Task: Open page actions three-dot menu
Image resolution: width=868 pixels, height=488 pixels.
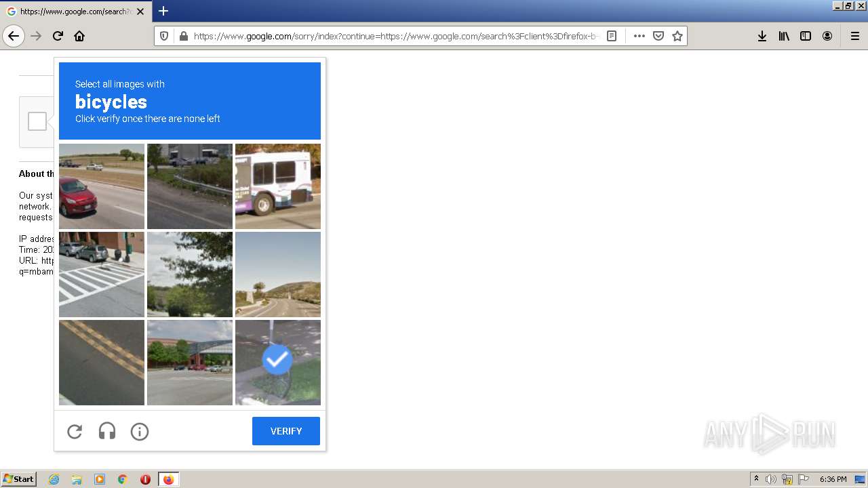Action: tap(639, 36)
